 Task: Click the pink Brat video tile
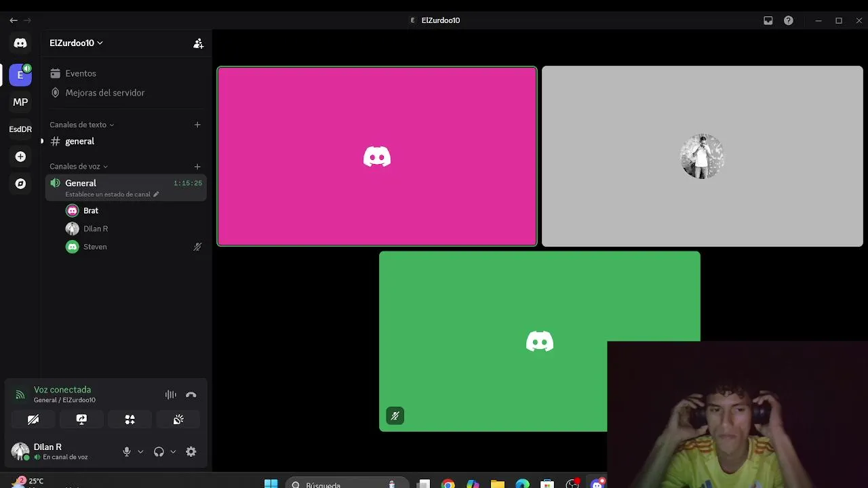pos(377,157)
